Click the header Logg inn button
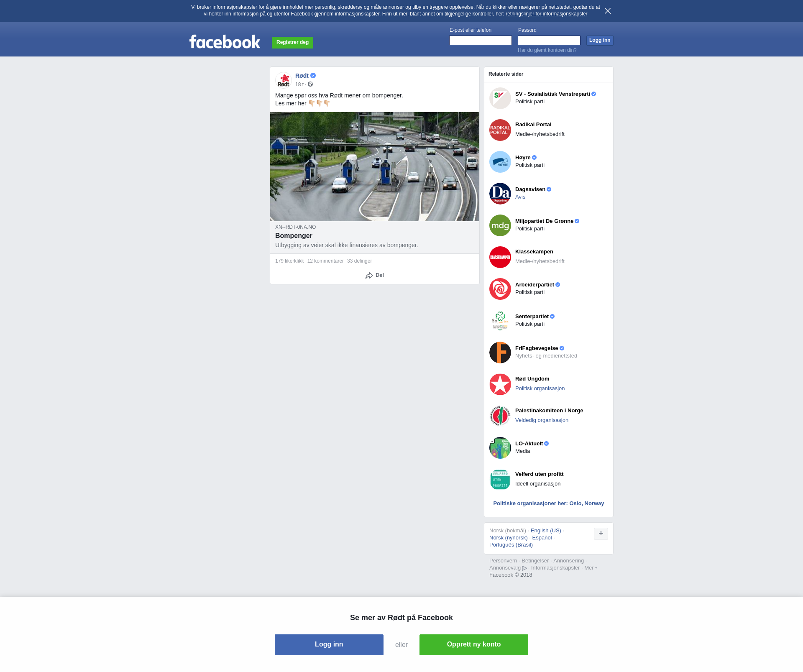This screenshot has width=803, height=672. [x=600, y=40]
